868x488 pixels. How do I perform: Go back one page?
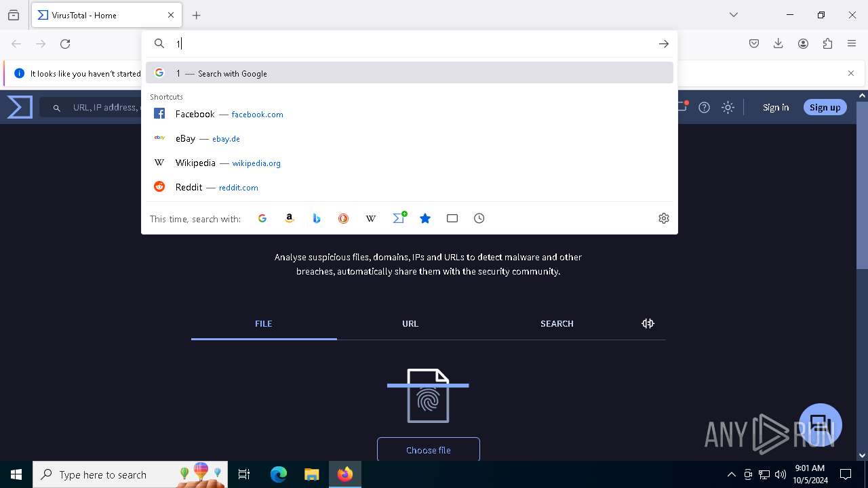[16, 43]
